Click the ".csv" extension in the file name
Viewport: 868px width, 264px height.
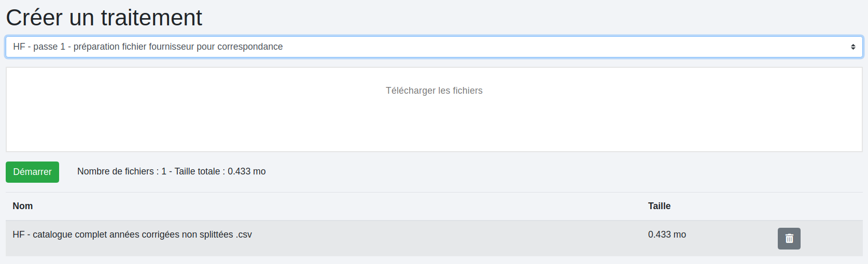(244, 234)
